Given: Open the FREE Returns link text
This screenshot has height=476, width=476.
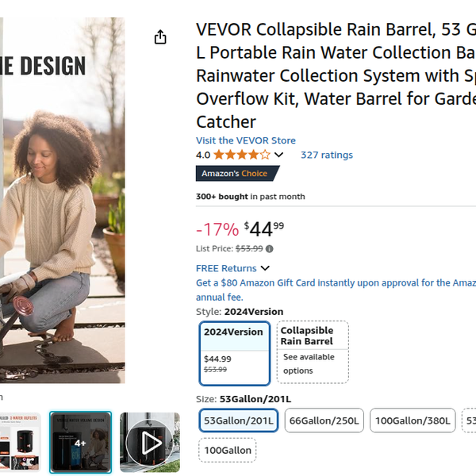Looking at the screenshot, I should (226, 268).
